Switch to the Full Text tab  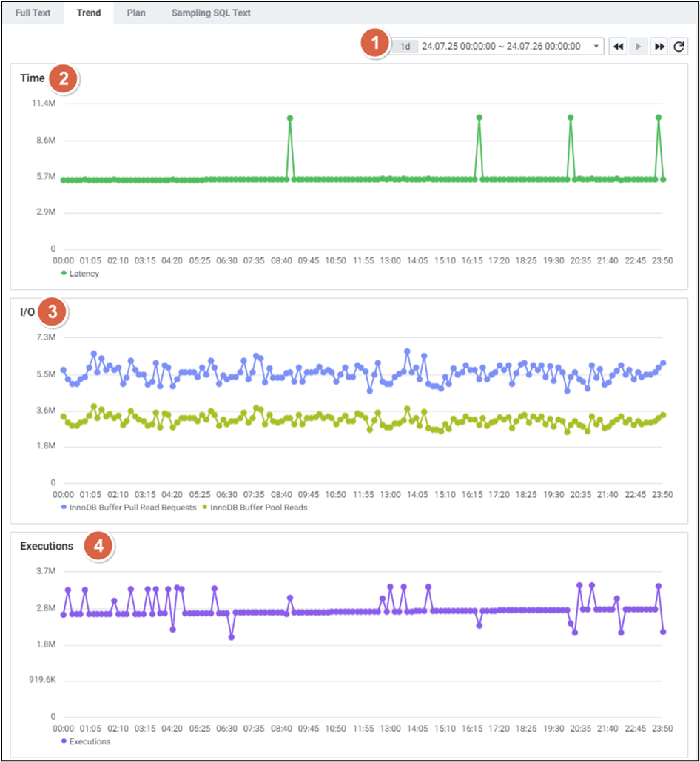33,13
